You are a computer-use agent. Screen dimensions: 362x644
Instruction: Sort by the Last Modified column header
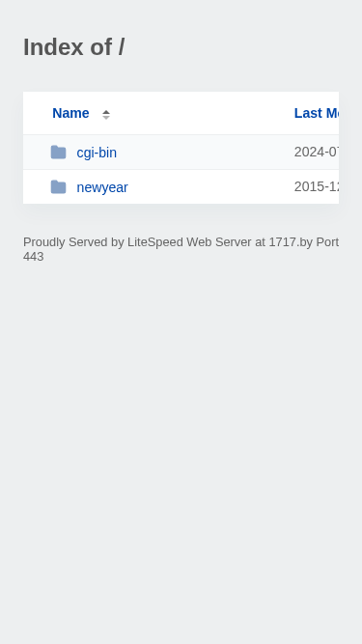coord(317,113)
